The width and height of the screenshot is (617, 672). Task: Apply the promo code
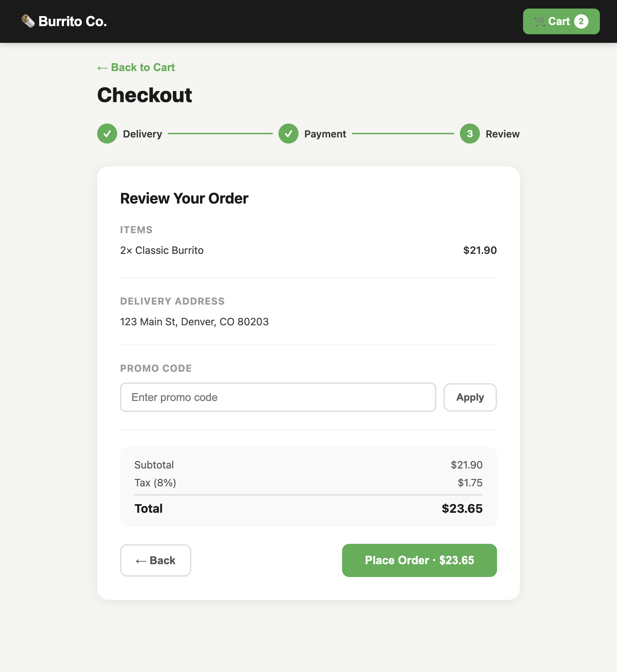pyautogui.click(x=470, y=397)
